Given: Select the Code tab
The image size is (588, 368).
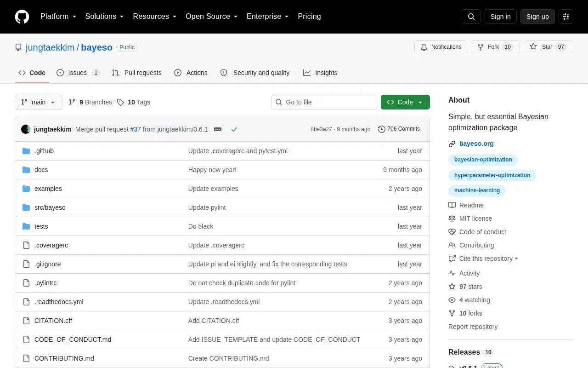Looking at the screenshot, I should click(x=32, y=73).
